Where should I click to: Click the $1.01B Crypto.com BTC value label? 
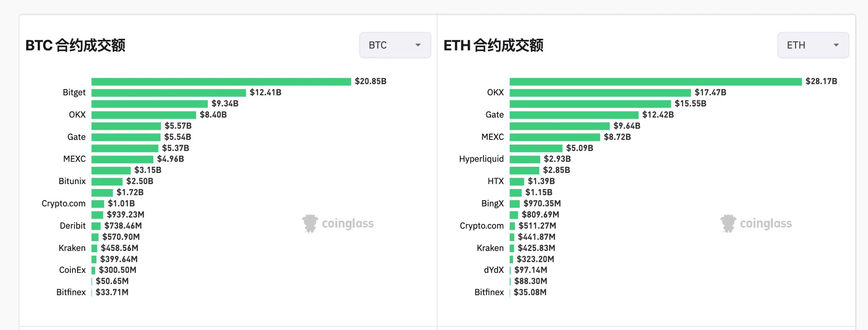(121, 204)
